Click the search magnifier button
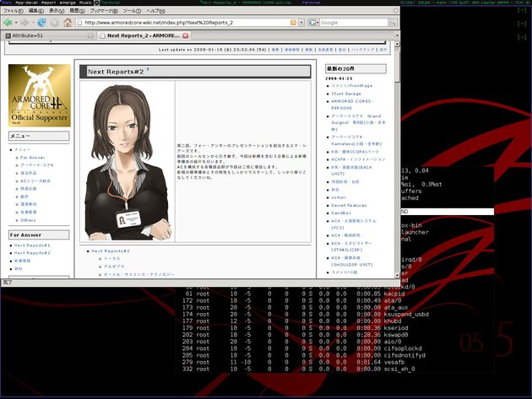Image resolution: width=532 pixels, height=399 pixels. tap(393, 23)
